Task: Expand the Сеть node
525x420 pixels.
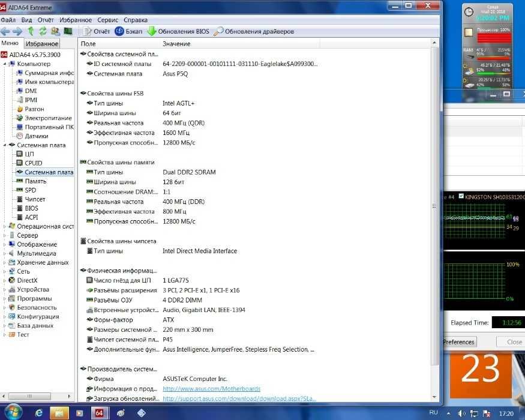Action: point(5,272)
